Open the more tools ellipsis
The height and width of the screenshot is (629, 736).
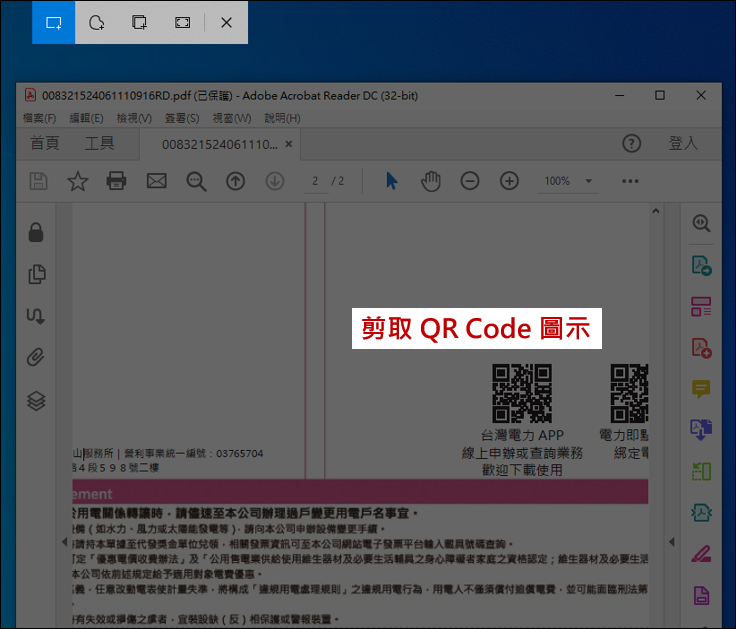coord(630,181)
